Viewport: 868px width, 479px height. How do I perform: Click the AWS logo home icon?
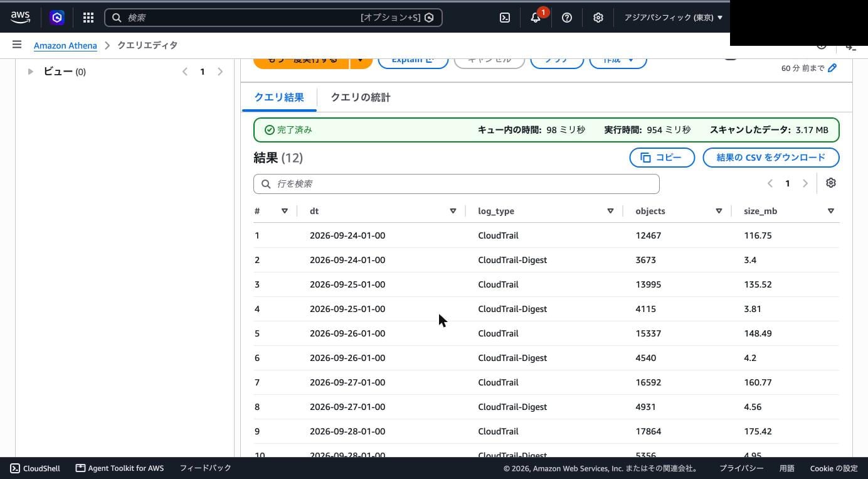click(20, 18)
